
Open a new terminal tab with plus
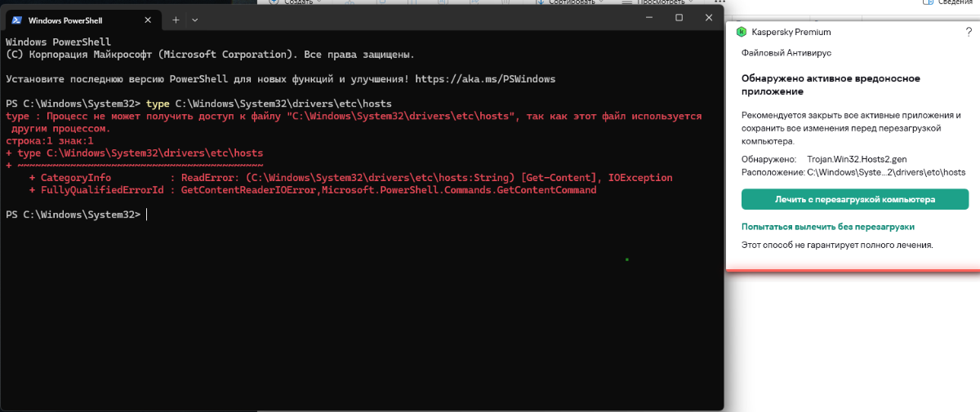pos(176,20)
